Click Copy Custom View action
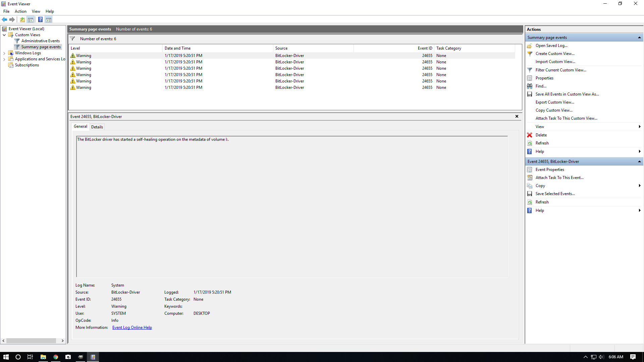The width and height of the screenshot is (644, 362). click(x=554, y=110)
